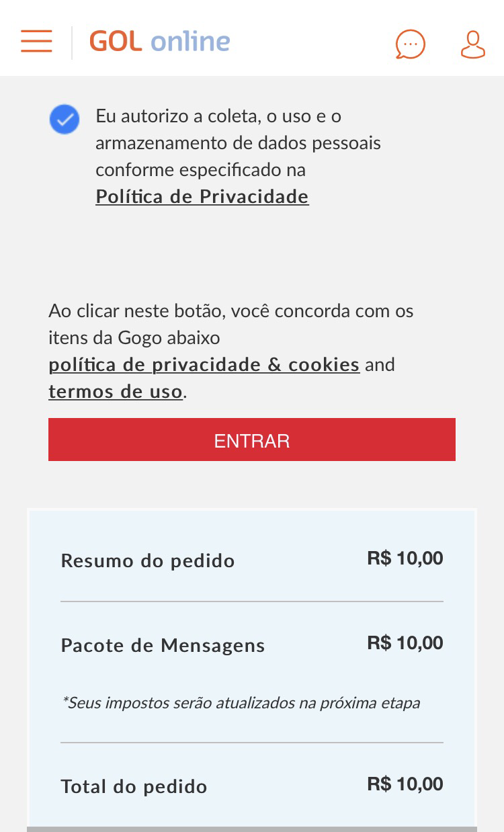Image resolution: width=504 pixels, height=832 pixels.
Task: Uncheck the data collection authorization checkbox
Action: [x=65, y=120]
